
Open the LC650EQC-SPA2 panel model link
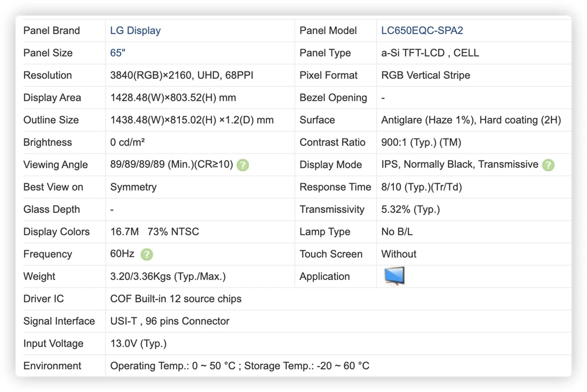point(422,31)
